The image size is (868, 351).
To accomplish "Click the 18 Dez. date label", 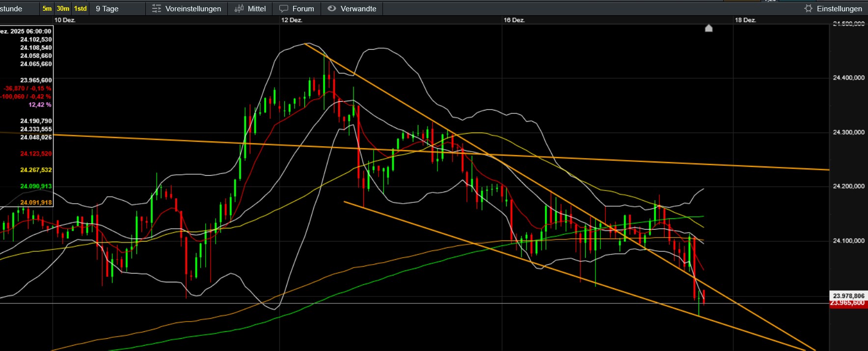I will (745, 20).
